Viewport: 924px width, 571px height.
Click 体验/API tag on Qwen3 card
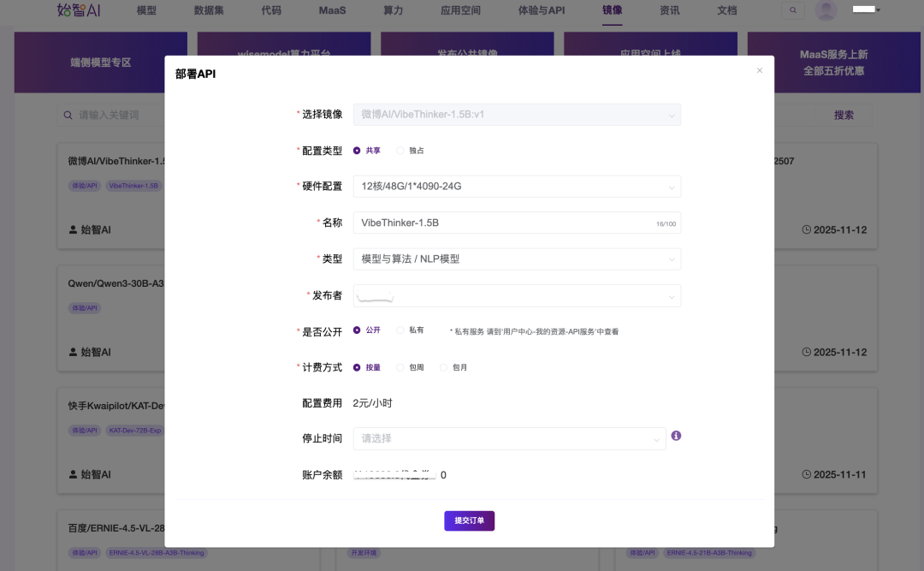[x=84, y=308]
